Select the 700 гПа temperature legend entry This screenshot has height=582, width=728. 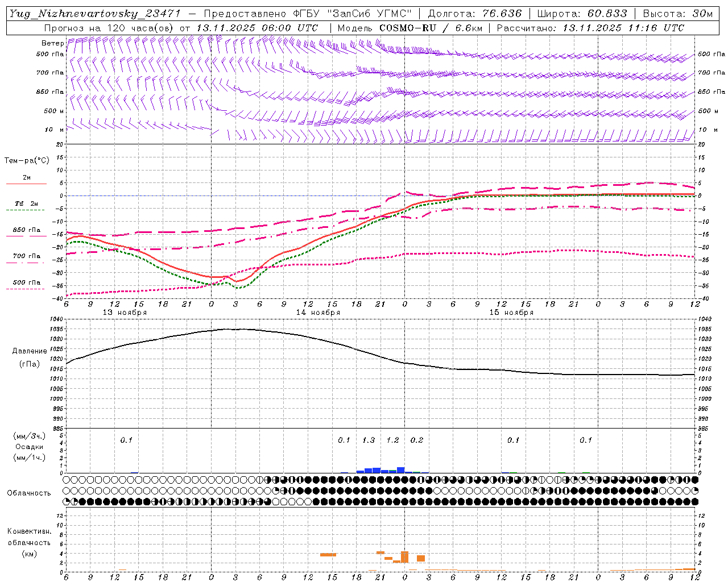(26, 256)
